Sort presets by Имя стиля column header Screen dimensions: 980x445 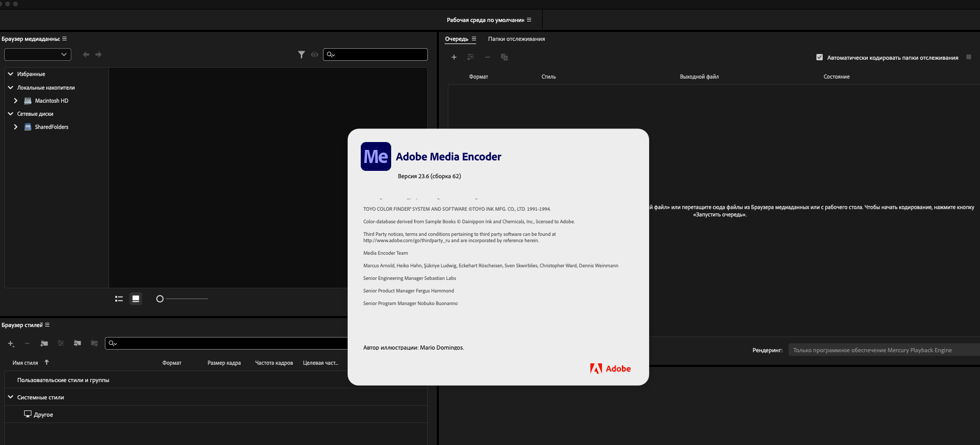[25, 363]
